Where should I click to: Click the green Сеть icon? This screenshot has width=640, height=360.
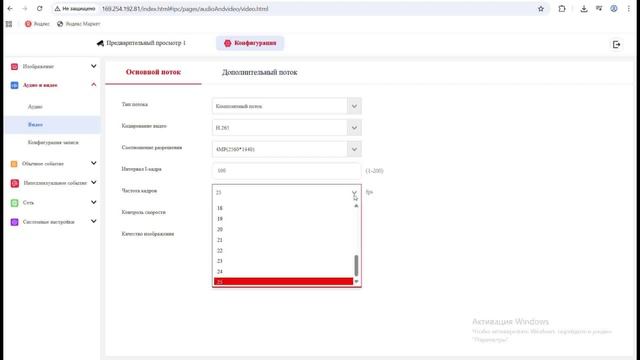coord(14,203)
